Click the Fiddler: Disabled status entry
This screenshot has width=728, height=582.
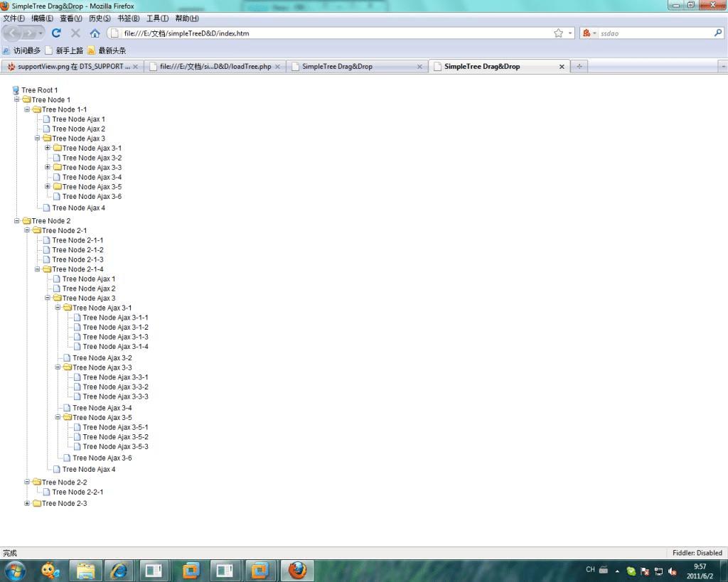pos(697,553)
